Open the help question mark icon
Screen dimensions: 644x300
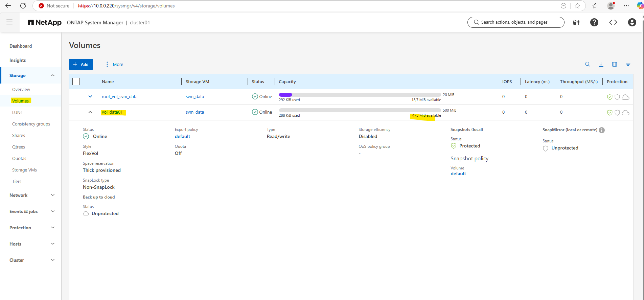coord(594,22)
